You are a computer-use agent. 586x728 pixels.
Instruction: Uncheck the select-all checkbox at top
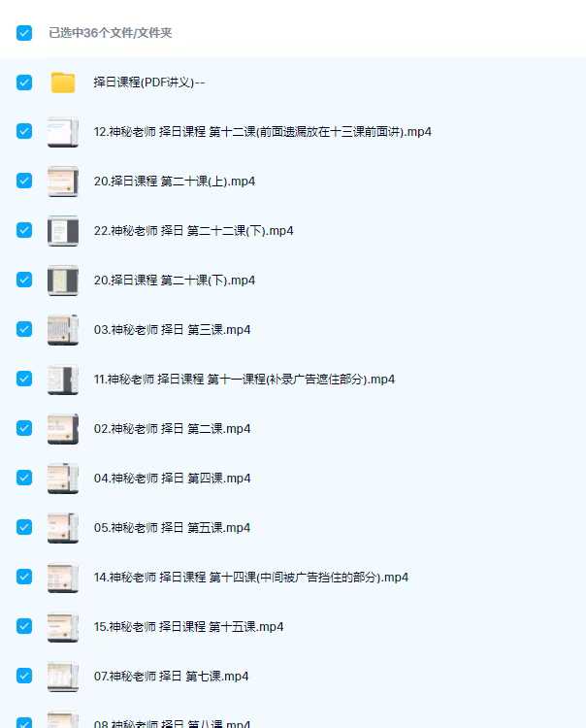click(24, 33)
